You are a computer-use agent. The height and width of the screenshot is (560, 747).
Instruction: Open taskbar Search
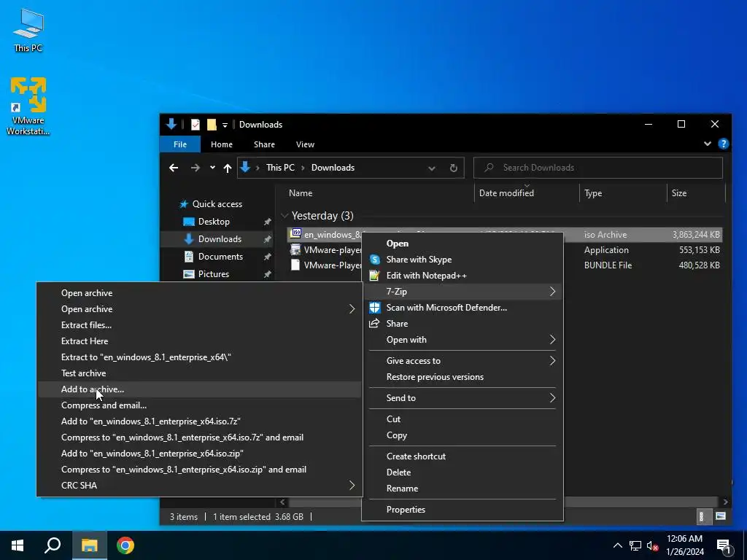pos(53,545)
